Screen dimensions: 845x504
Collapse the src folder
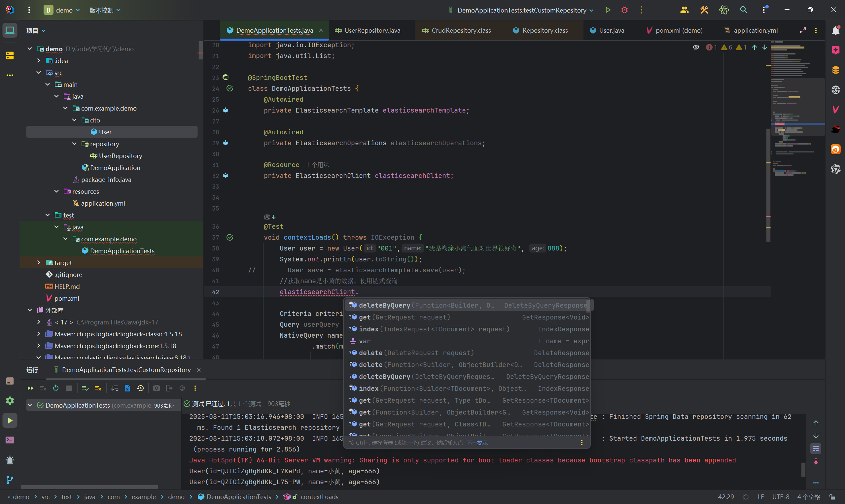coord(38,73)
